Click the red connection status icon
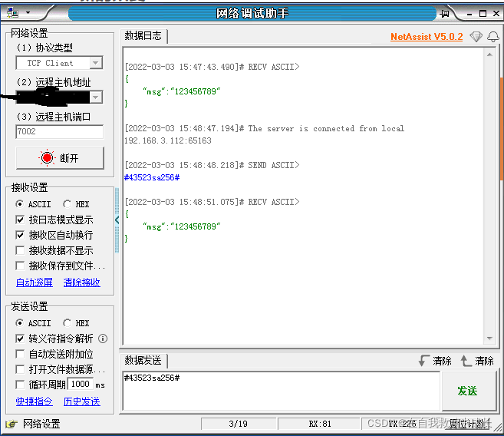504x436 pixels. point(47,158)
